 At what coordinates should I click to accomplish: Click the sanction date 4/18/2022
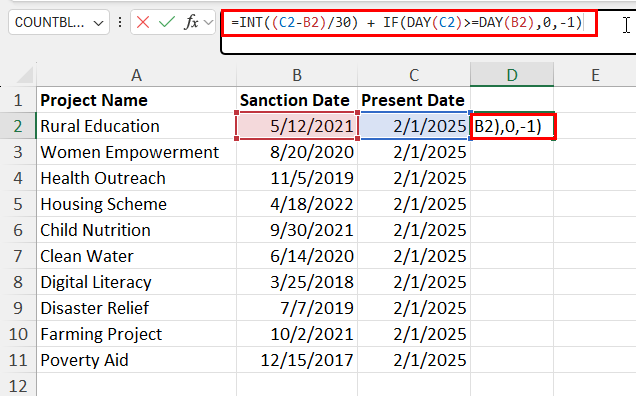point(297,204)
